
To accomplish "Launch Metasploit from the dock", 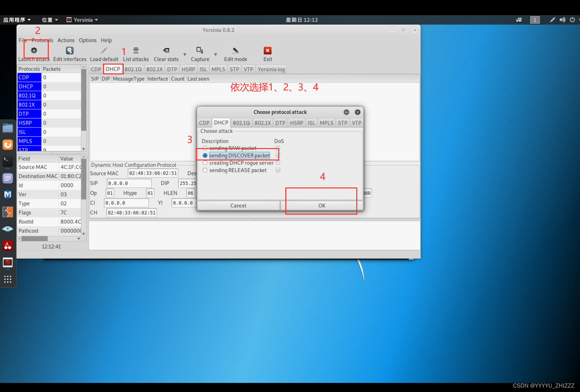I will [x=8, y=195].
